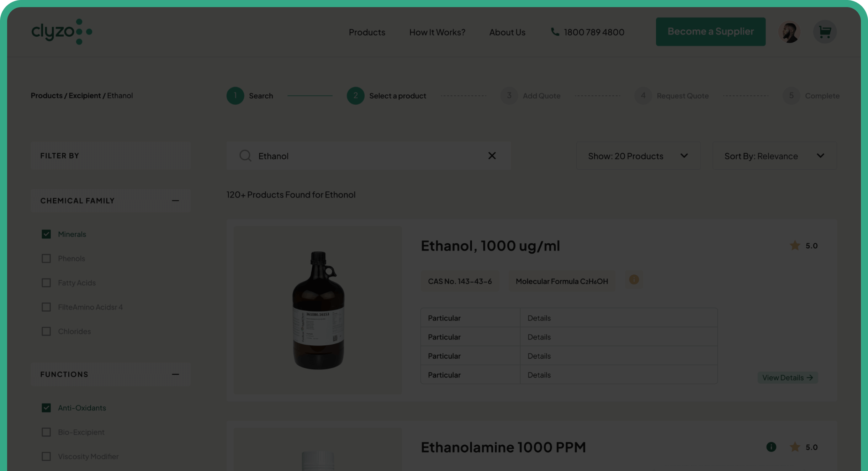The image size is (868, 471).
Task: Click the 1800 789 4800 phone number
Action: pos(594,32)
